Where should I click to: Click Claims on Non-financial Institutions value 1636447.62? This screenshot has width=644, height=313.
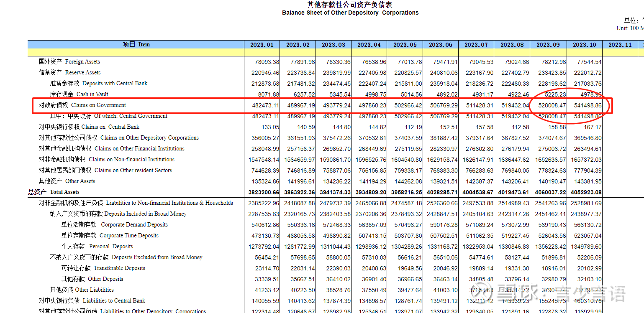click(x=513, y=160)
